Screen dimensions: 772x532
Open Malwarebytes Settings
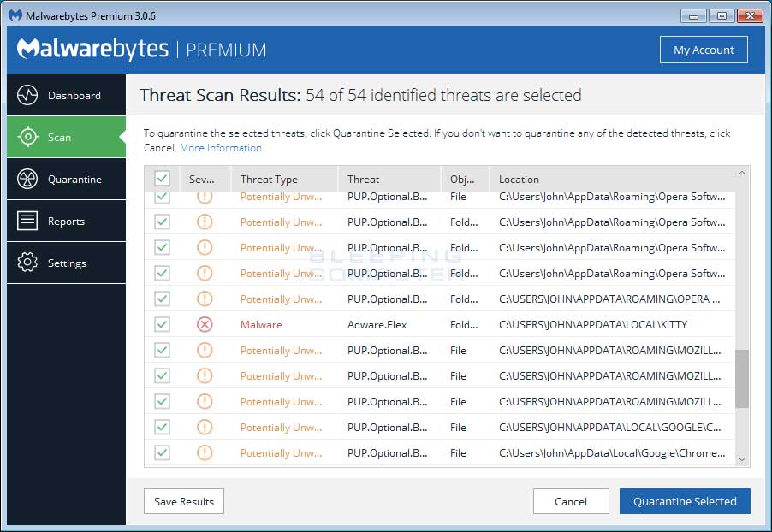66,263
